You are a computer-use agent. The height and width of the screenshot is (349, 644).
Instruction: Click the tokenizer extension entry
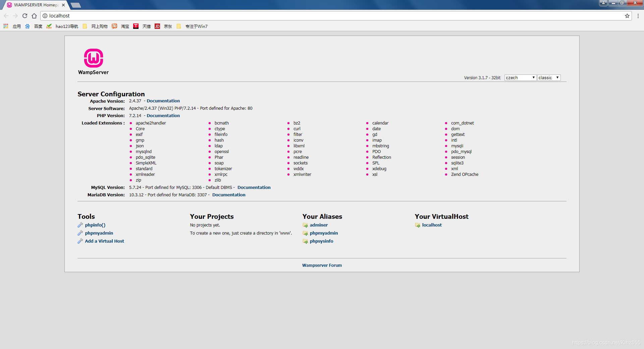point(223,168)
